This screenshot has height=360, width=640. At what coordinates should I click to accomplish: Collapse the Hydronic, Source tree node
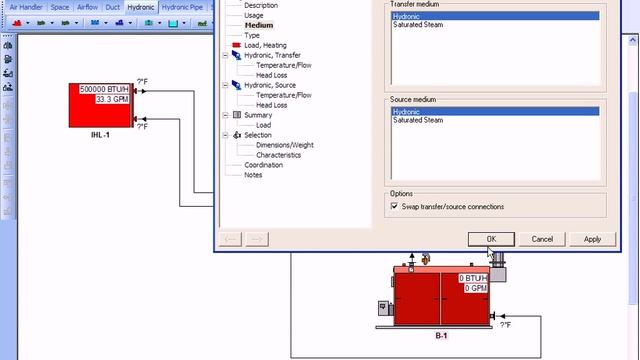pyautogui.click(x=225, y=85)
